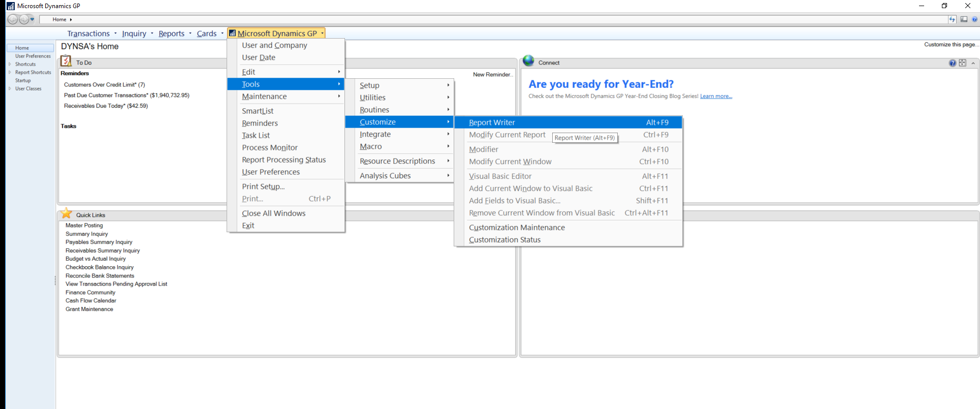Open help from the top toolbar icon
The image size is (980, 409).
tap(974, 19)
